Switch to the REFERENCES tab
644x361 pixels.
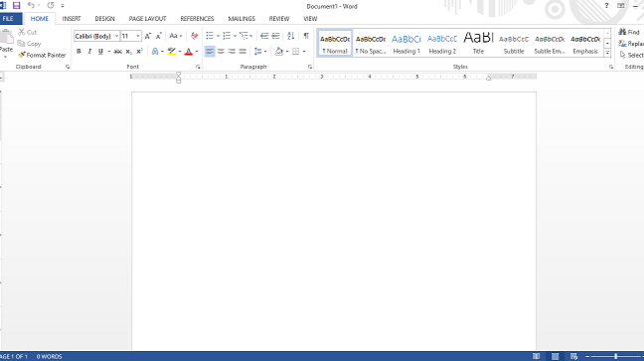pyautogui.click(x=197, y=19)
